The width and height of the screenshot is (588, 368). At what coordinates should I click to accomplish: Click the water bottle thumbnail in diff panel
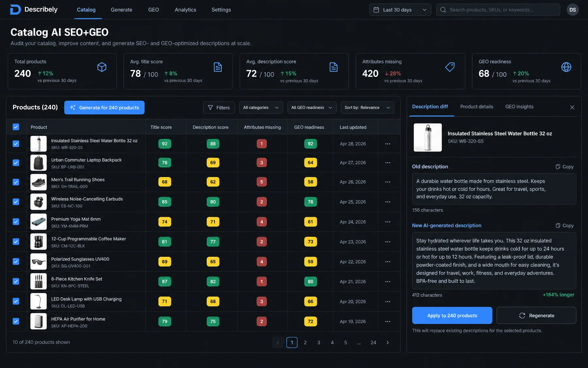coord(428,137)
